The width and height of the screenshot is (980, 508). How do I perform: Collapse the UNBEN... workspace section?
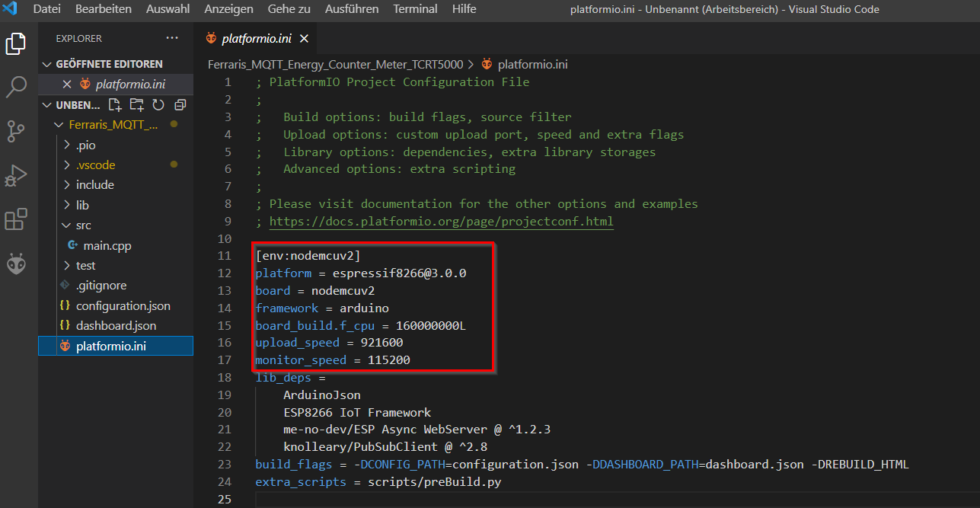tap(48, 105)
